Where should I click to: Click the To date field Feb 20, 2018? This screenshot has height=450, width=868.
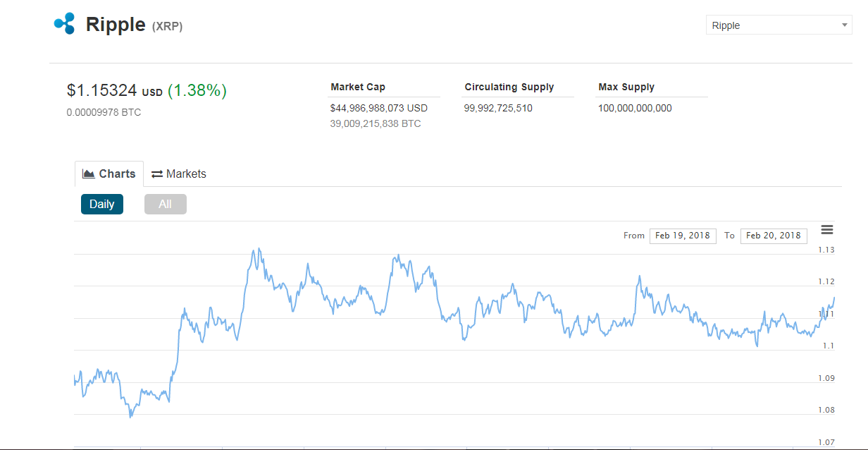tap(774, 236)
